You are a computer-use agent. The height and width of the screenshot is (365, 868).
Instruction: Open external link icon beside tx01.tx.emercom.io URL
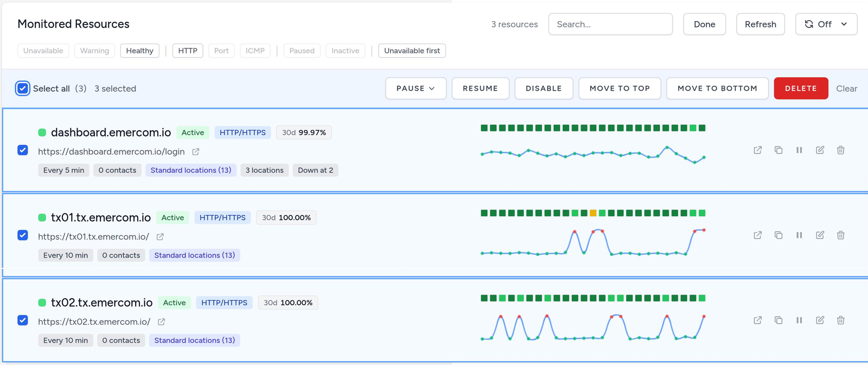tap(160, 237)
